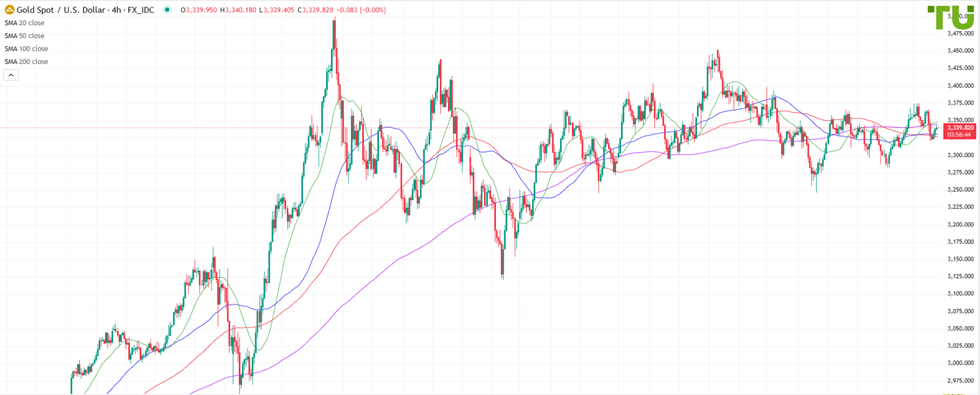Click the 3,000.000 price axis label
The width and height of the screenshot is (980, 395).
click(960, 363)
